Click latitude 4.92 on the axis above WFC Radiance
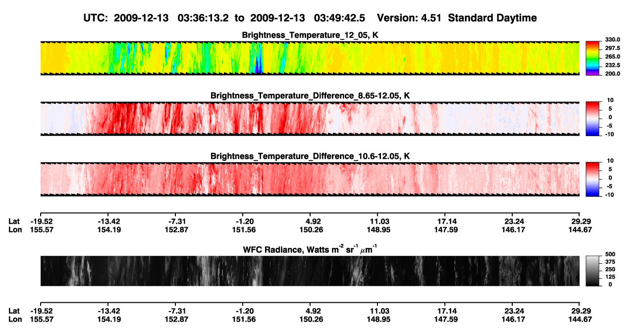Screen dimensions: 644x330 (312, 221)
